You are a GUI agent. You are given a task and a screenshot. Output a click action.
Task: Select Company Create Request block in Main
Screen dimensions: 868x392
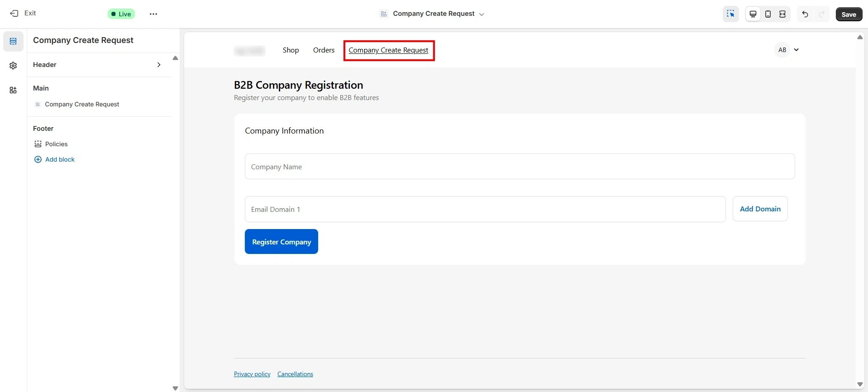click(82, 104)
